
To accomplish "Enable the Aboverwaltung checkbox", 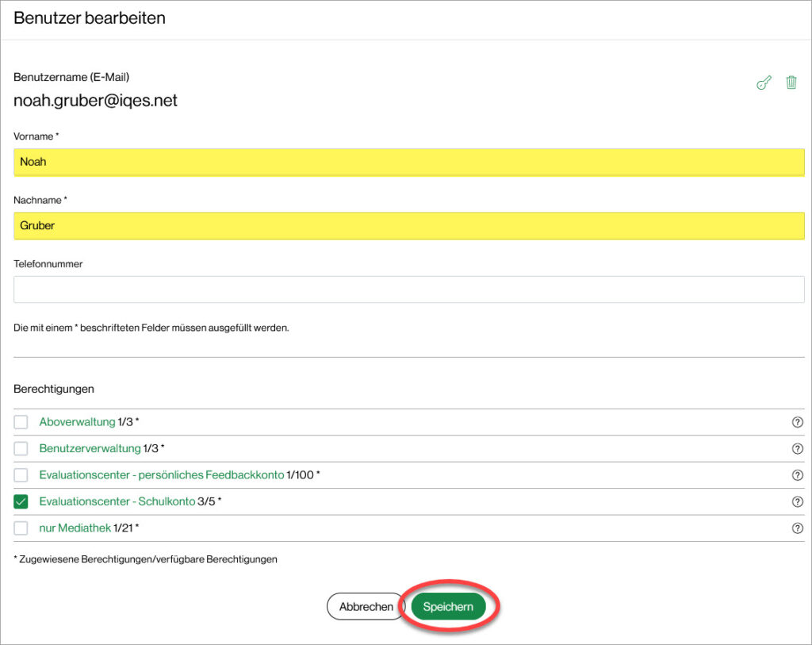I will [21, 422].
